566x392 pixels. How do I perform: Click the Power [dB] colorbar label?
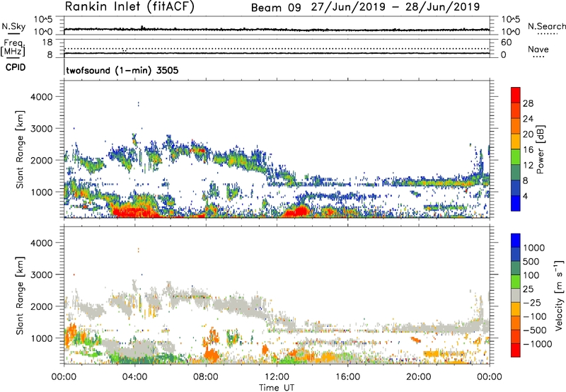pyautogui.click(x=540, y=149)
